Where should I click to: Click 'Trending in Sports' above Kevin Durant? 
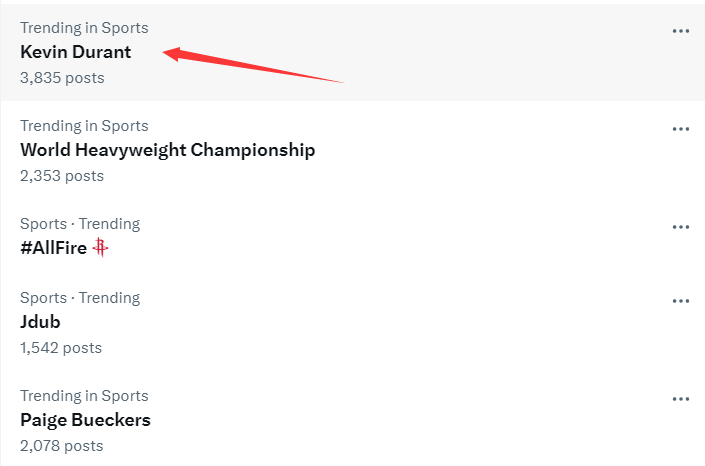point(84,28)
